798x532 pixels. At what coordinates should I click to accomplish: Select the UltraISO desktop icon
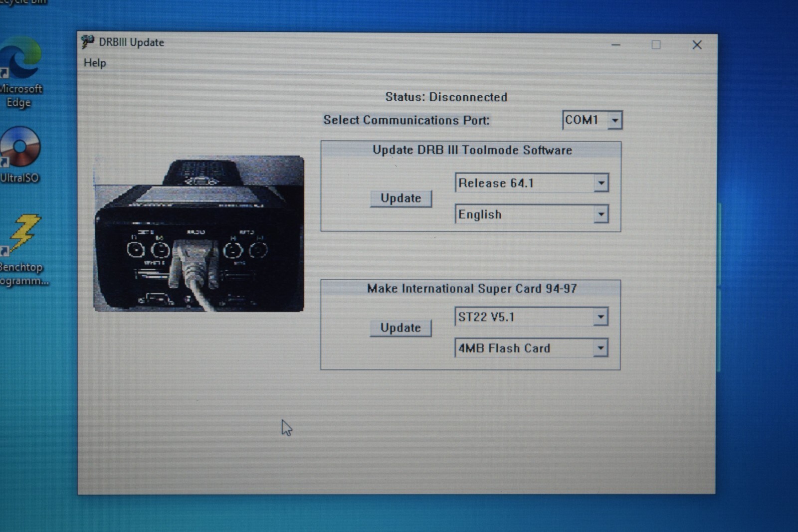click(x=20, y=147)
